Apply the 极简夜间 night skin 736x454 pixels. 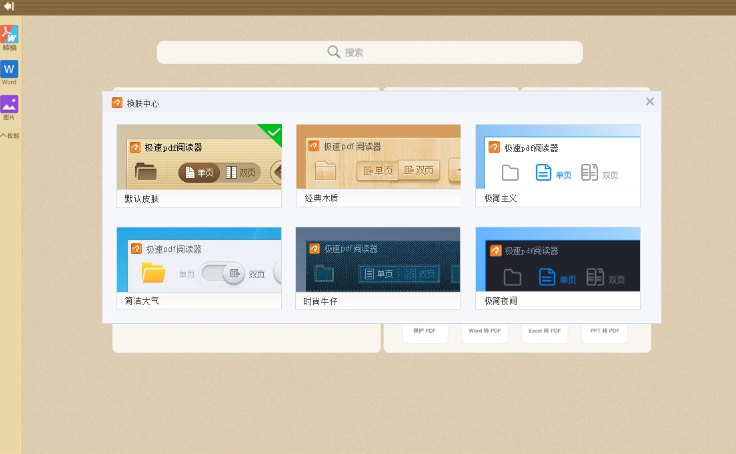[558, 268]
